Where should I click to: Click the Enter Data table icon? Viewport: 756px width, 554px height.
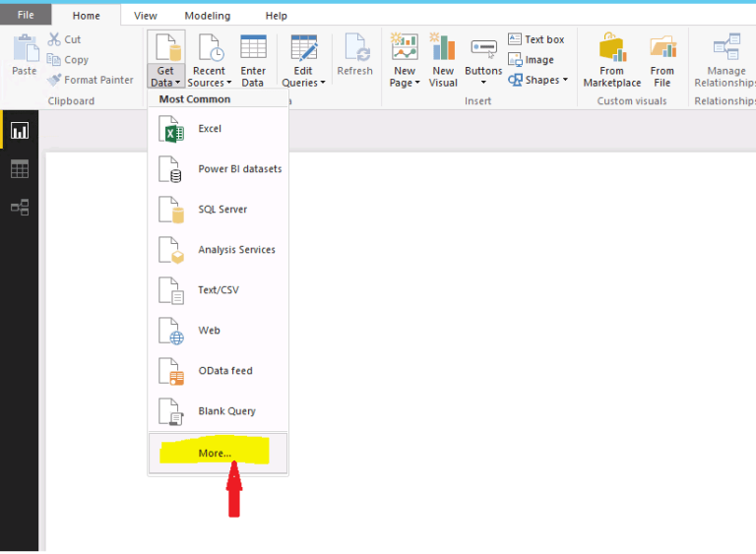coord(253,47)
